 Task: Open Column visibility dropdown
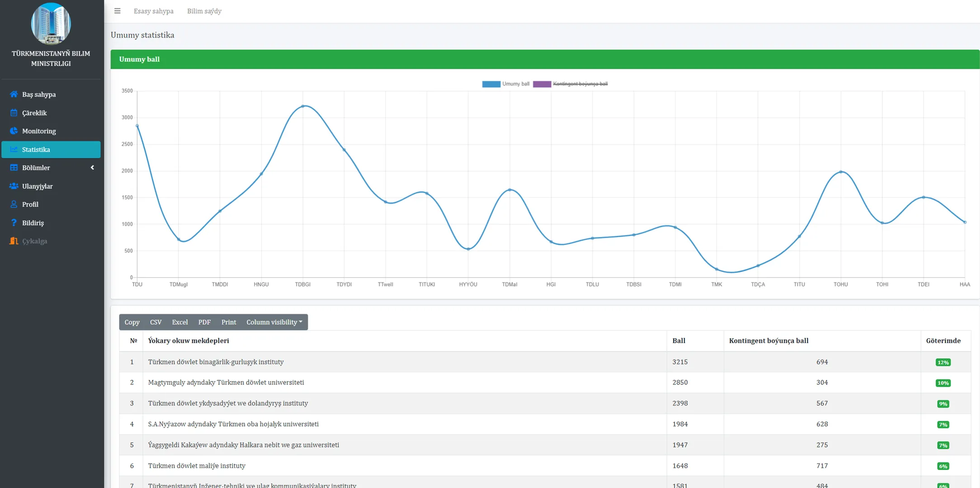pyautogui.click(x=274, y=322)
